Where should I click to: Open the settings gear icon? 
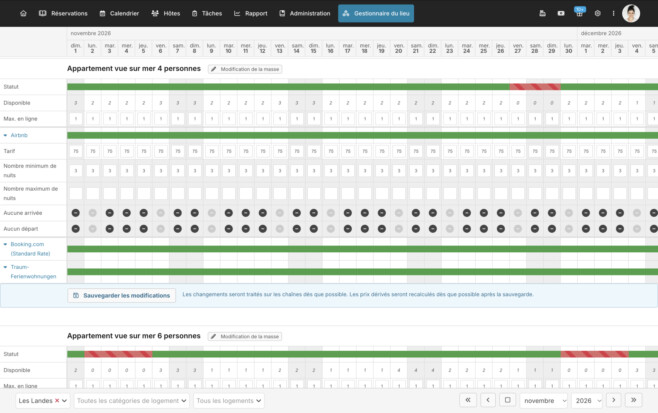(598, 13)
